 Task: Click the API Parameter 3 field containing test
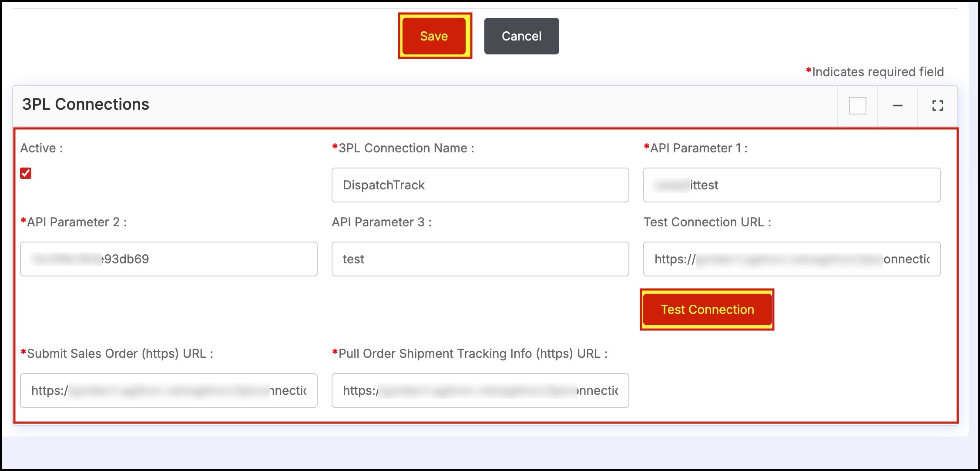[480, 259]
